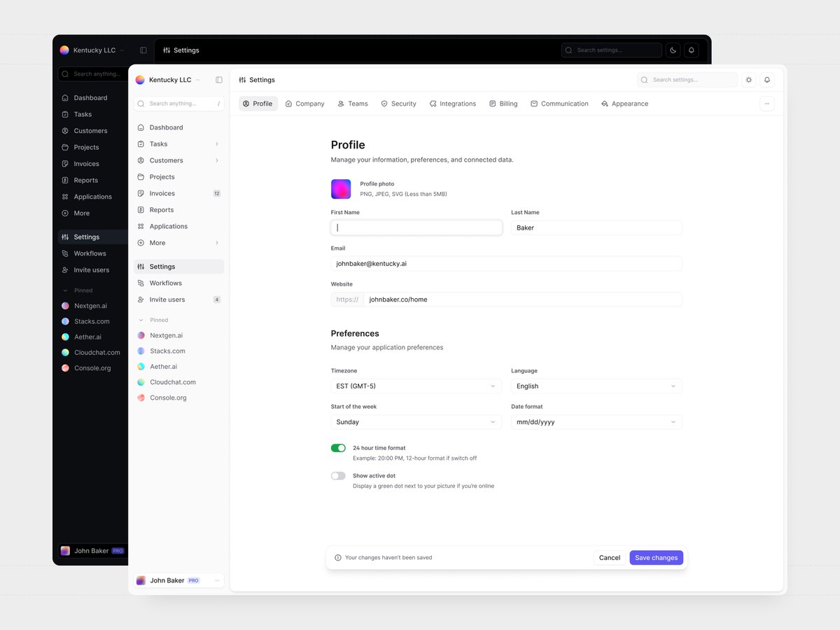Open Workflows in light sidebar
The image size is (840, 630).
click(x=178, y=283)
